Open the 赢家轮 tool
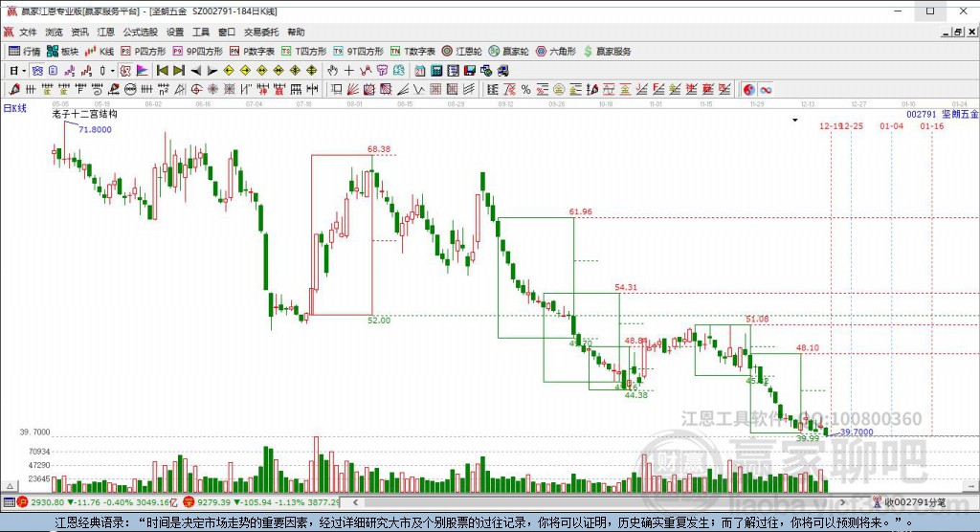 [509, 52]
